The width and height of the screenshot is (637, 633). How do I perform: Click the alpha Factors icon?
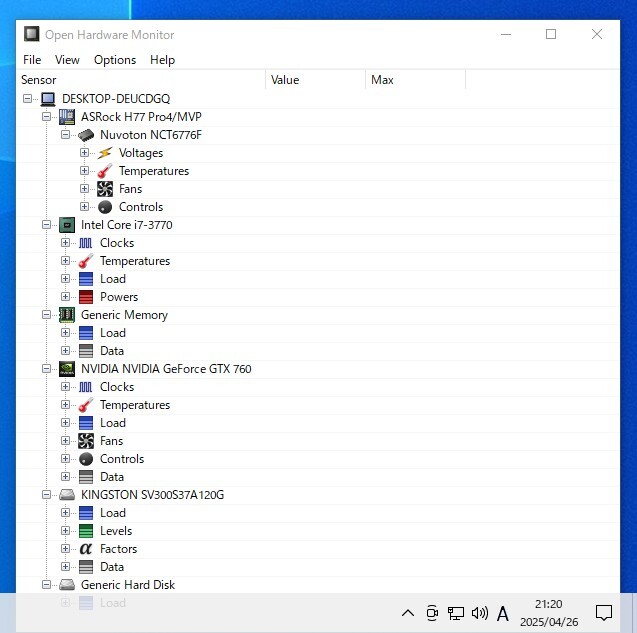86,549
